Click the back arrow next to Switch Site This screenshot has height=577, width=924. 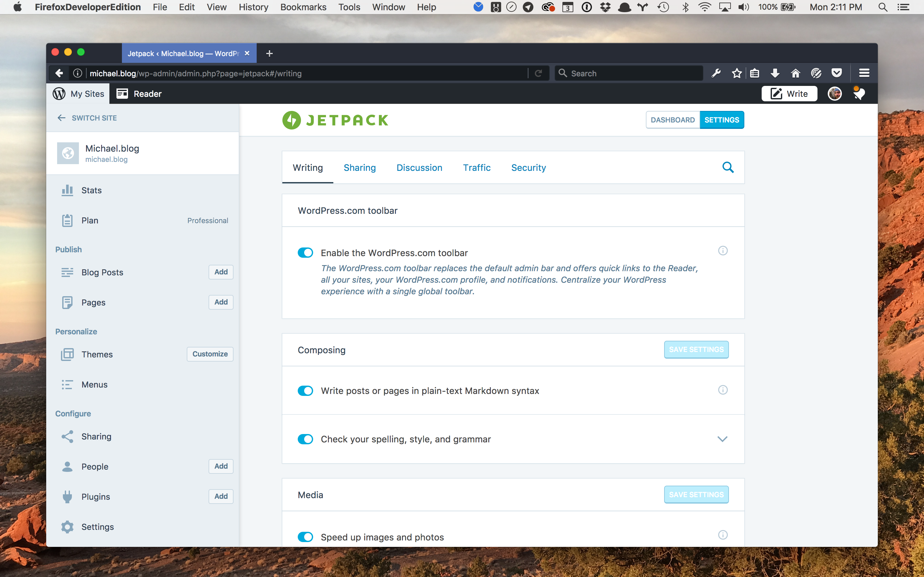point(62,118)
